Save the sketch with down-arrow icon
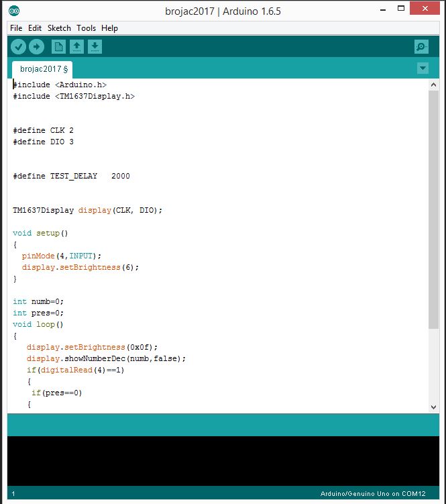The image size is (446, 504). [95, 47]
